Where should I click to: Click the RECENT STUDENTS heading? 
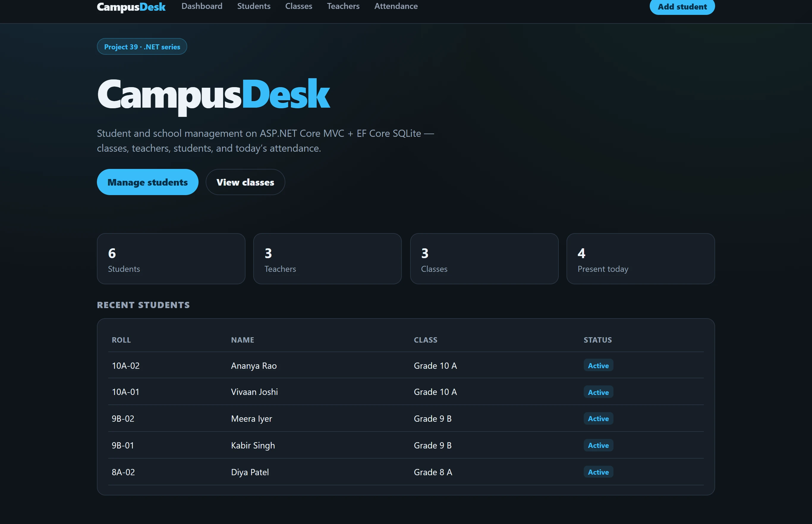(143, 305)
